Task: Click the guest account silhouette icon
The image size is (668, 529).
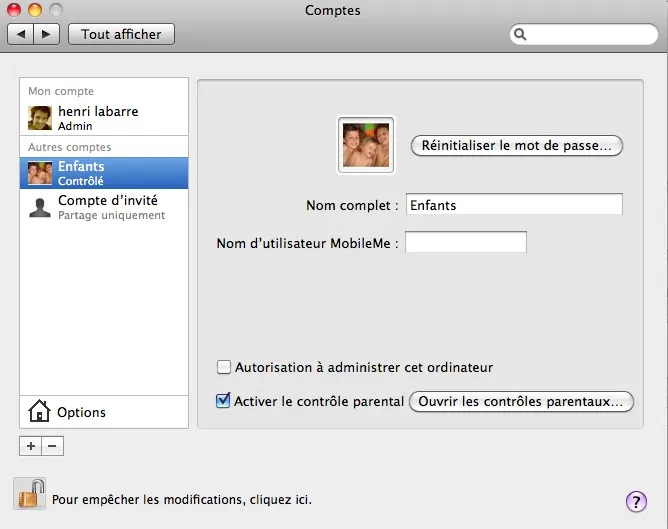Action: point(40,208)
